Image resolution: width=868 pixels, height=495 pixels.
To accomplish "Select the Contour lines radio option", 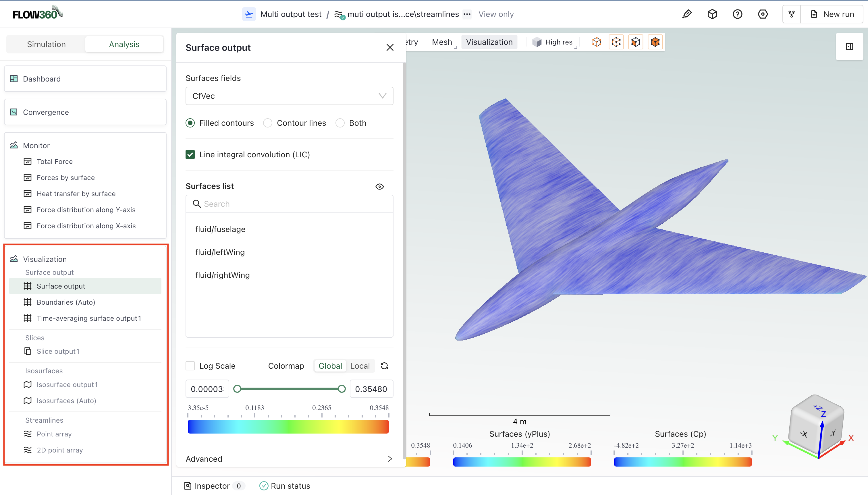I will point(268,123).
